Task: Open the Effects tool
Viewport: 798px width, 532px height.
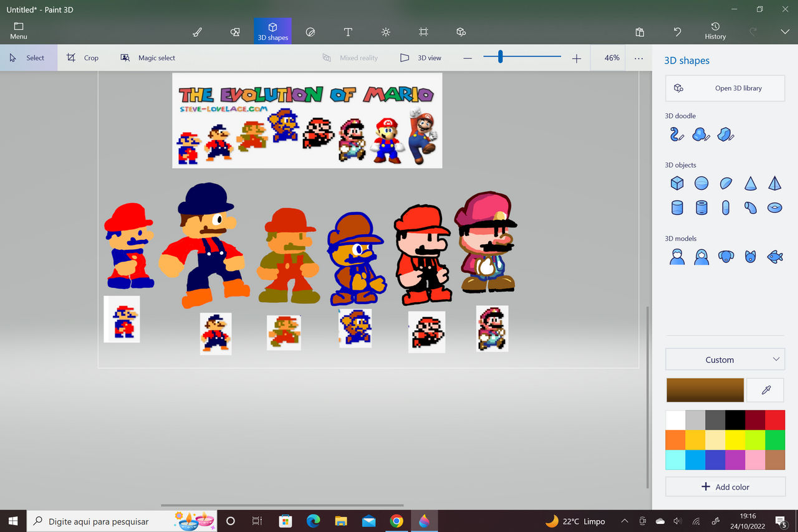Action: coord(386,32)
